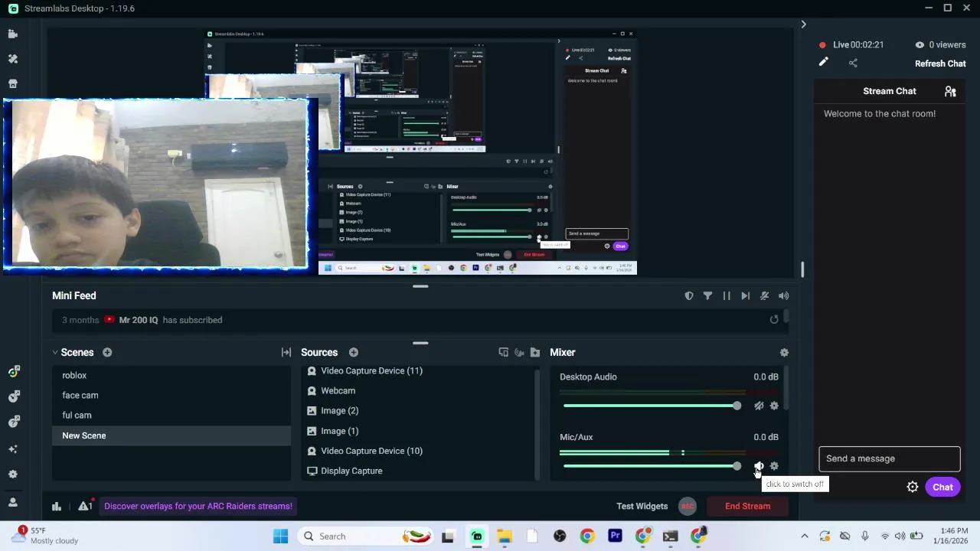
Task: Open the Windows Start button
Action: click(x=280, y=536)
